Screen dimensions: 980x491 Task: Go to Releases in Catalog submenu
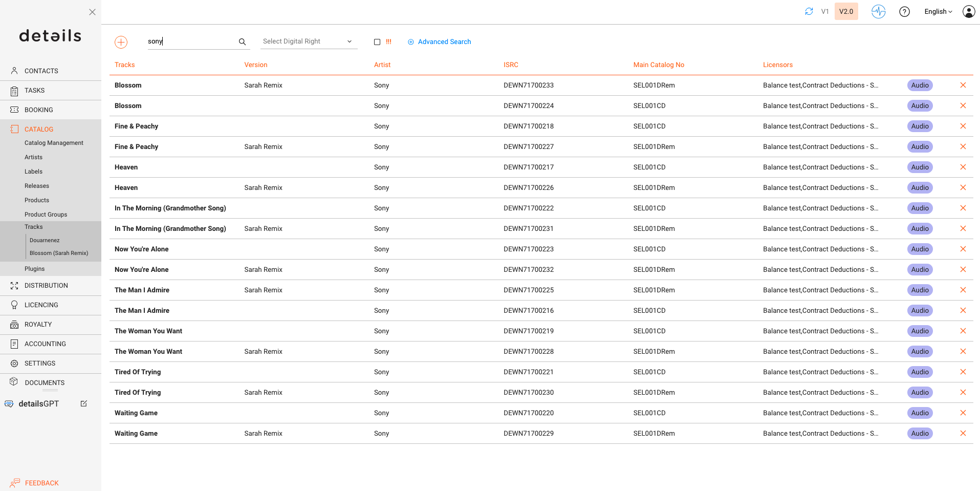point(37,186)
